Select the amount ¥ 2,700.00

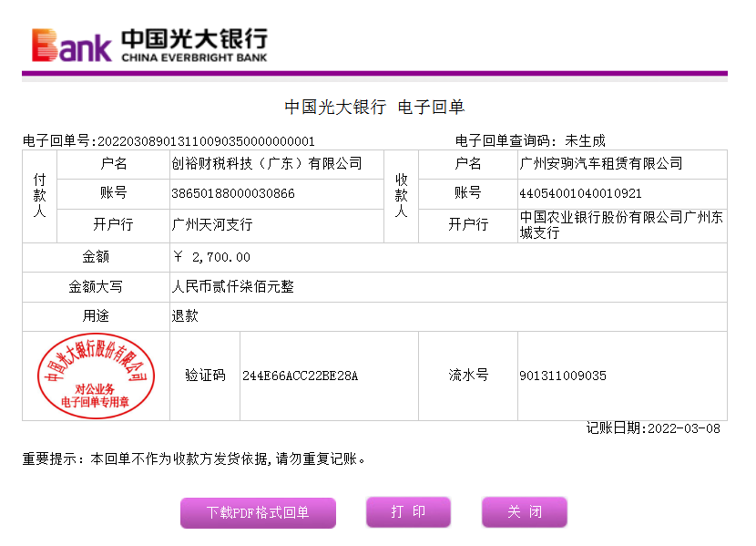pyautogui.click(x=211, y=257)
